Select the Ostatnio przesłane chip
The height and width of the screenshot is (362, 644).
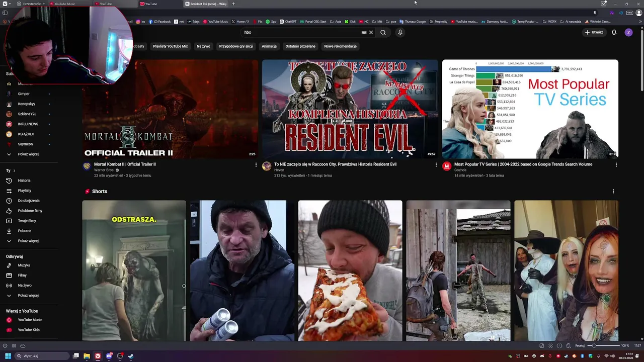tap(300, 46)
